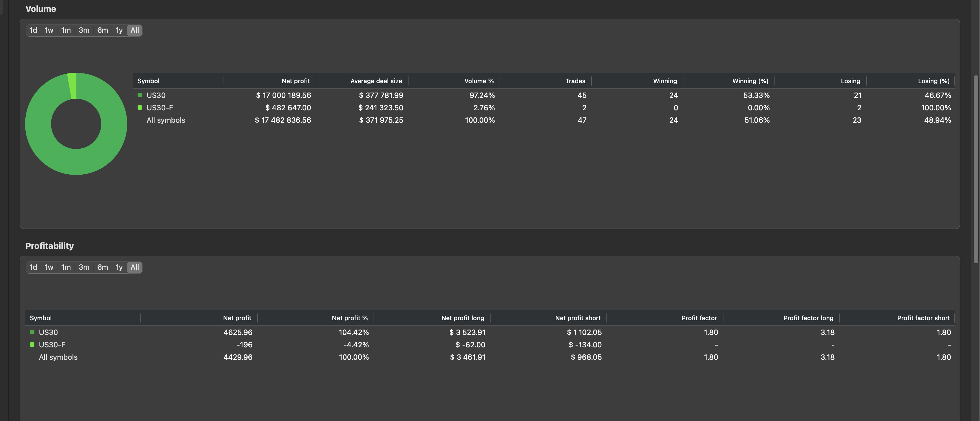Click US30 green swatch in Volume table

click(x=140, y=95)
